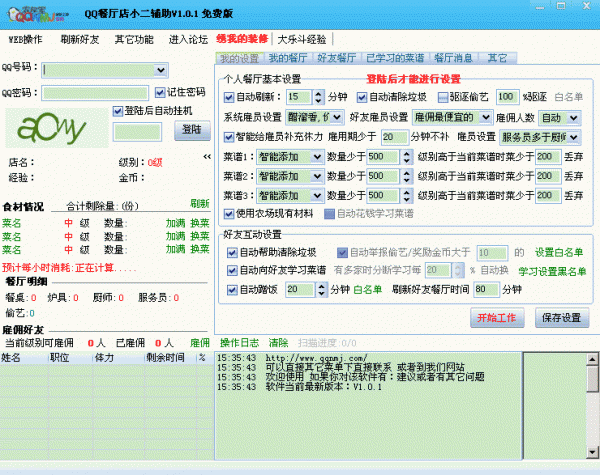Click 大乐斗经验 menu item

[302, 39]
